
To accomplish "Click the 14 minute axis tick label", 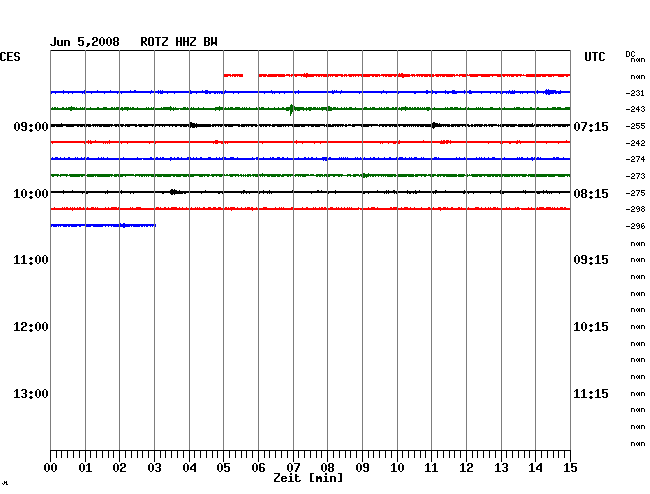I will point(535,468).
